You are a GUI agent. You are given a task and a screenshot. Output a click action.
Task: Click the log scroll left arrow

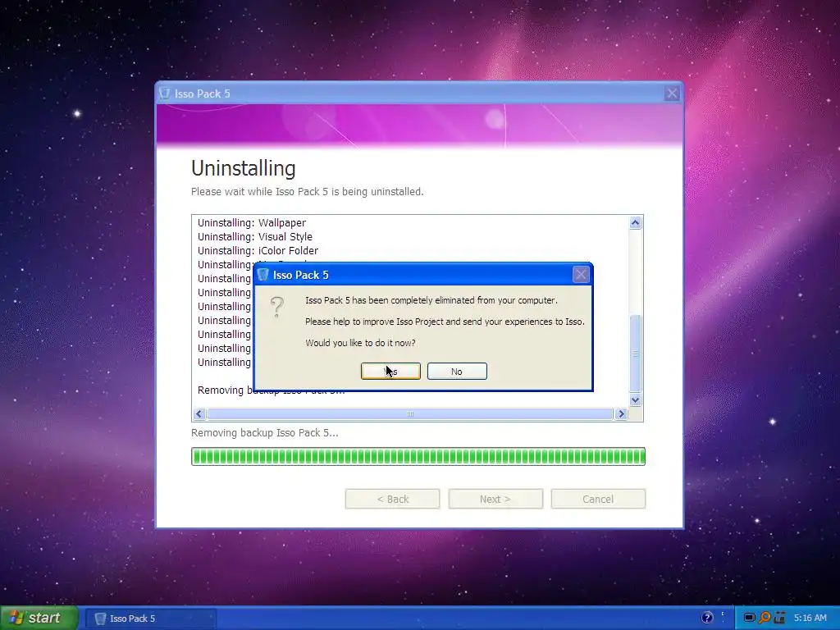pos(199,414)
